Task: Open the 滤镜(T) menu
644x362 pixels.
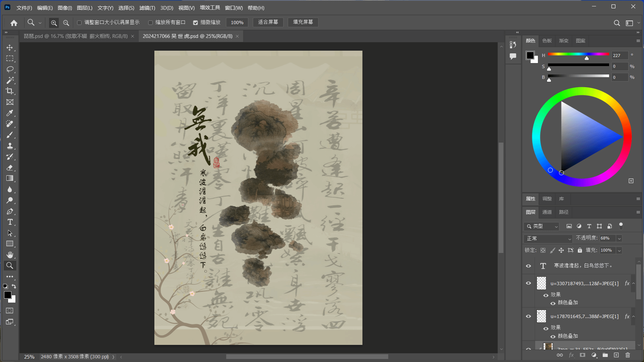Action: [x=147, y=8]
